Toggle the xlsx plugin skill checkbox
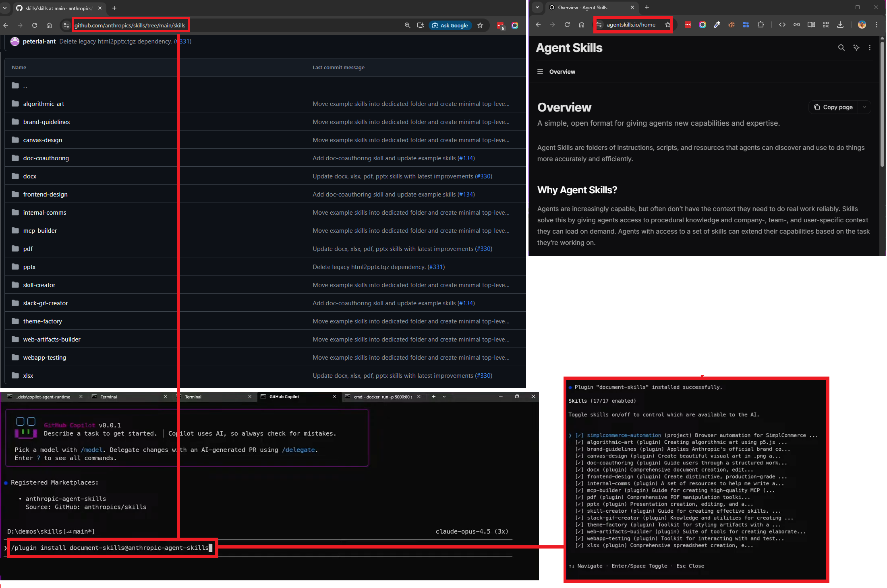This screenshot has width=887, height=588. coord(579,546)
